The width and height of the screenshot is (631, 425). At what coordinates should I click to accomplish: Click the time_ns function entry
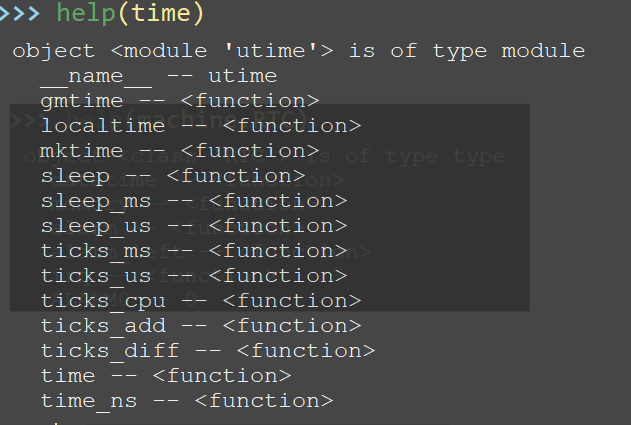187,401
